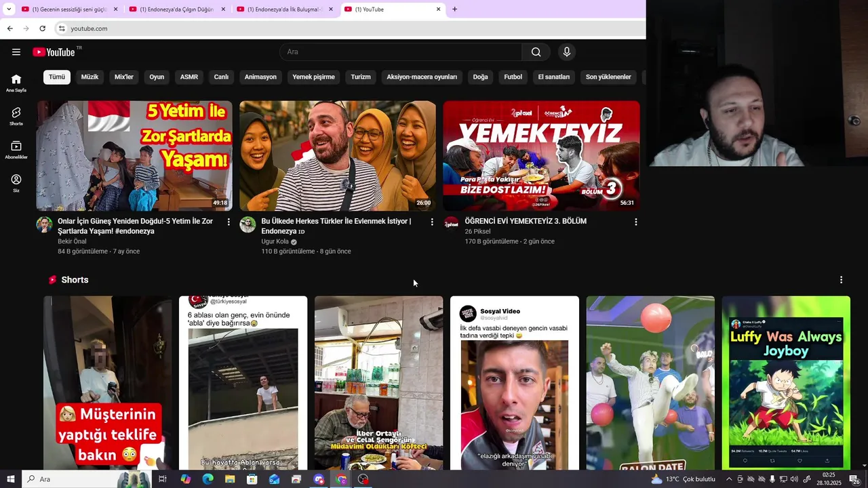Select the Oyun filter chip
The width and height of the screenshot is (868, 488).
pyautogui.click(x=157, y=77)
